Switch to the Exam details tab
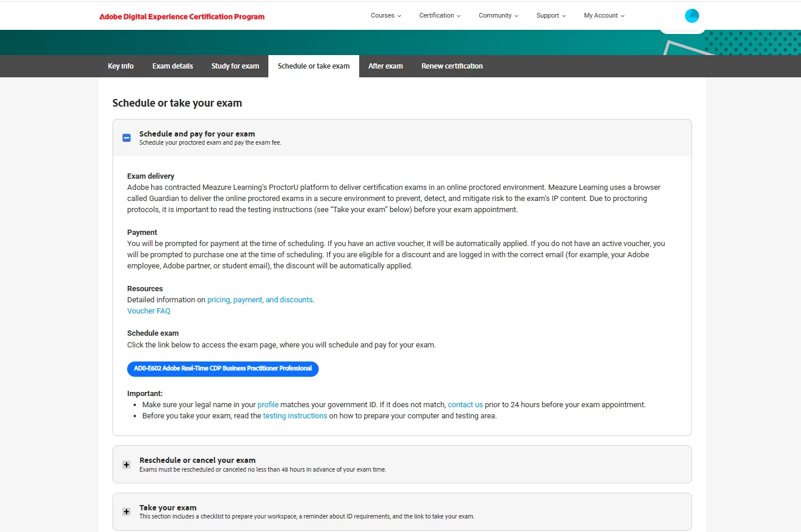801x532 pixels. [x=172, y=66]
